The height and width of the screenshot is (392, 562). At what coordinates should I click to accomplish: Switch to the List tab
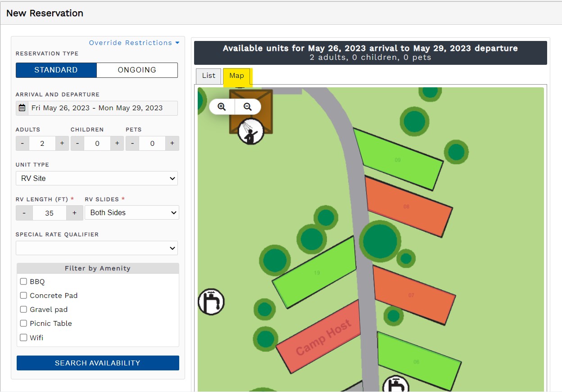coord(208,76)
